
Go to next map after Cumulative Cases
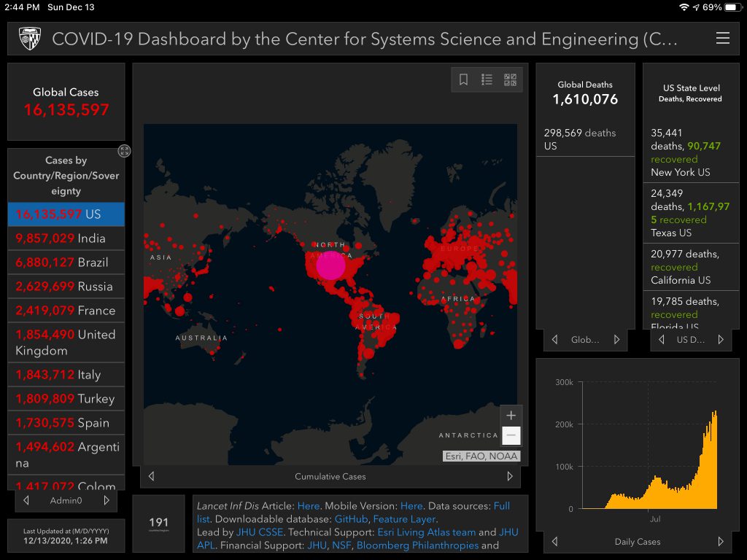click(x=510, y=476)
